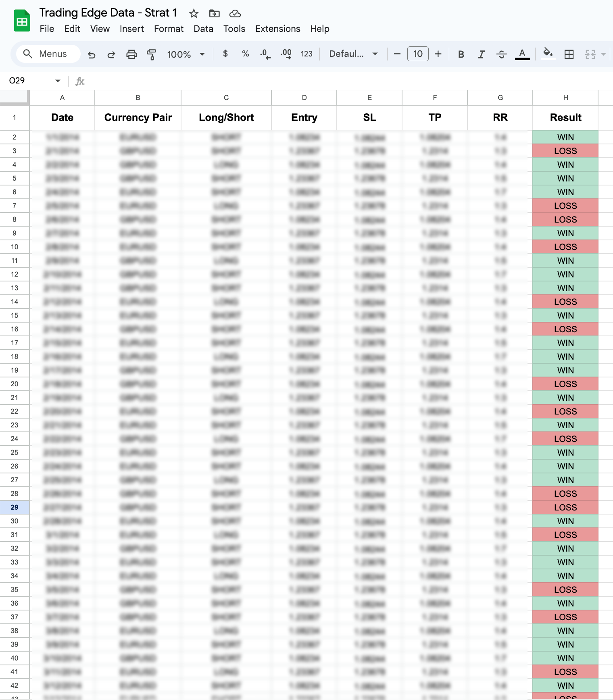Open the Extensions menu
The image size is (613, 700).
[278, 29]
